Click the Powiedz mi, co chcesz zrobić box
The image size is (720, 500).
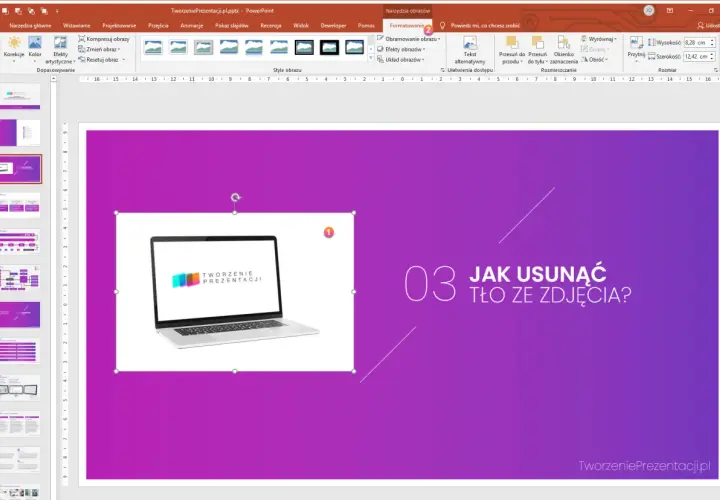pos(480,26)
